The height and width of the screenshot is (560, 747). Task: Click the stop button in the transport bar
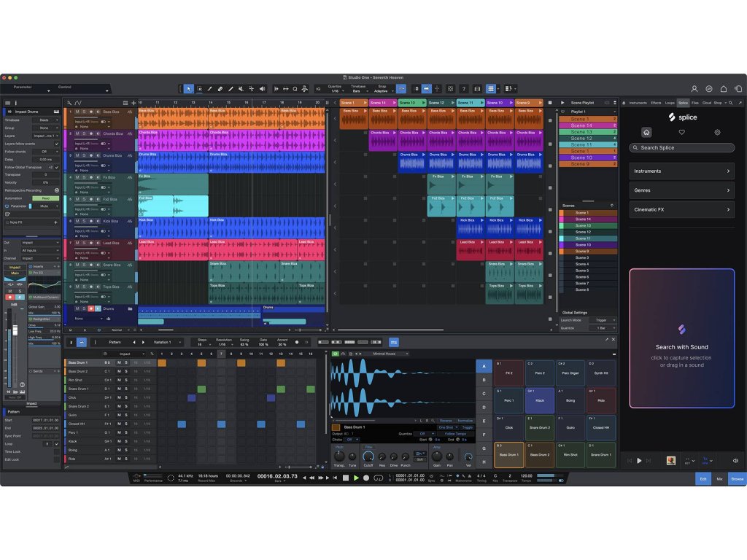coord(346,478)
